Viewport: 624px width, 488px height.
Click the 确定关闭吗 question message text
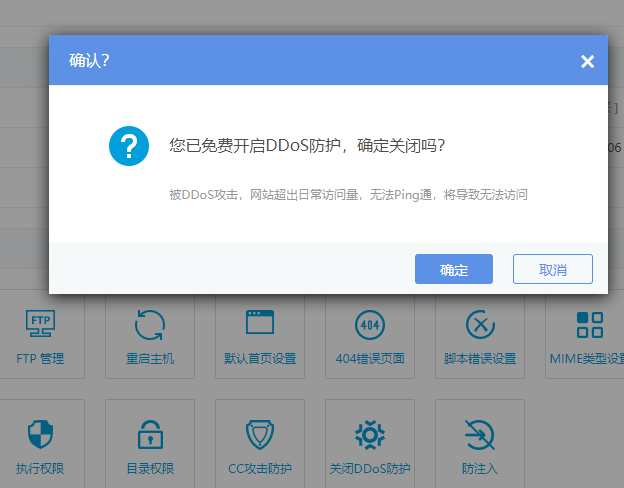pos(307,145)
